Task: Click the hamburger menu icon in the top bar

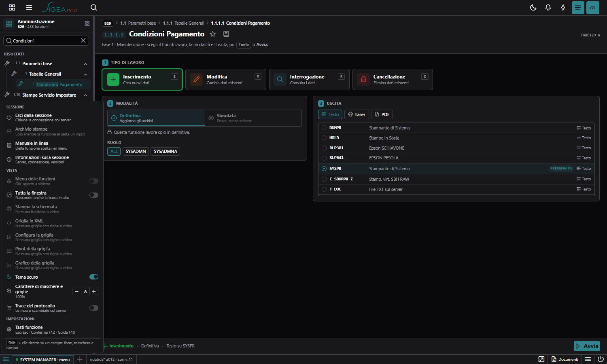Action: 29,8
